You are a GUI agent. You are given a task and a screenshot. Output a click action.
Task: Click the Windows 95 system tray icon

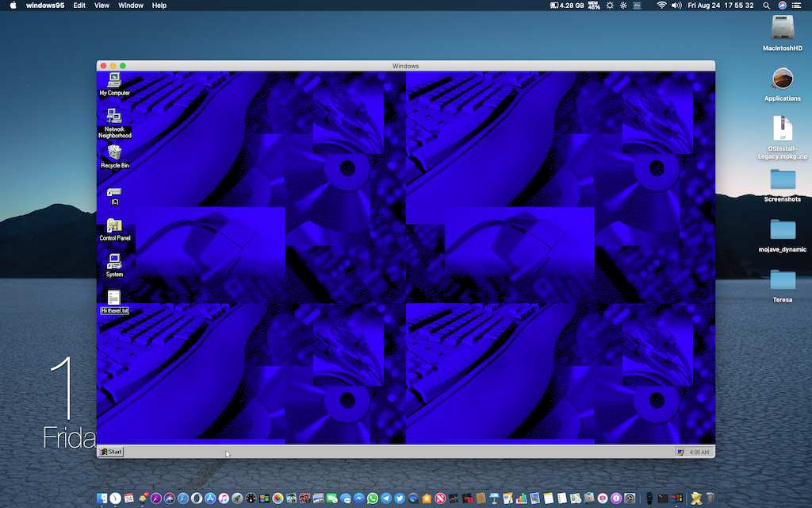(680, 452)
